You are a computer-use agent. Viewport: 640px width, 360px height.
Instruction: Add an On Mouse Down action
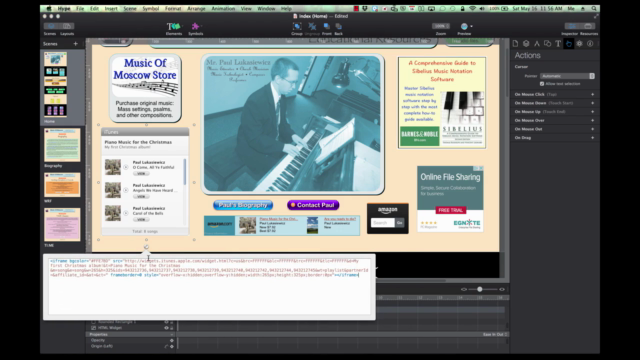pos(592,103)
